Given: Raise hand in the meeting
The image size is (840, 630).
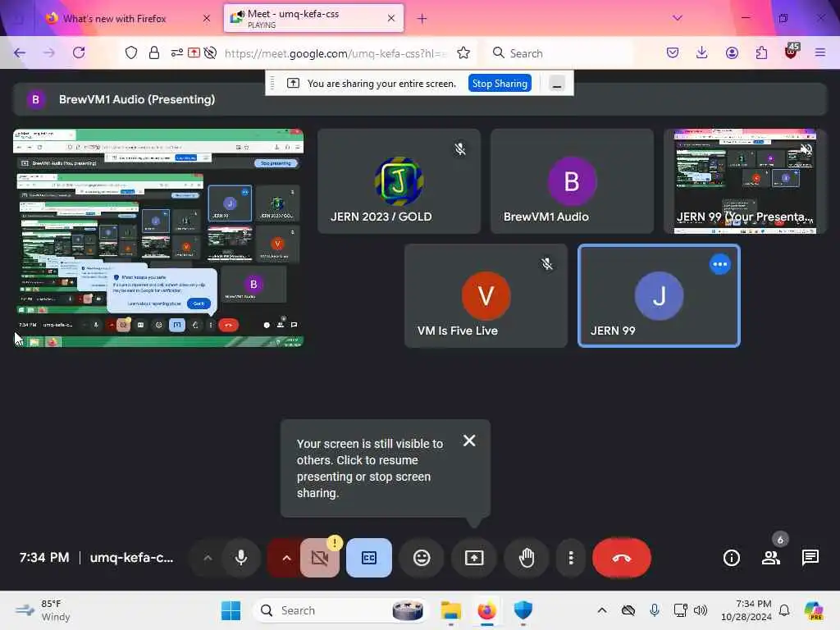Looking at the screenshot, I should click(527, 558).
